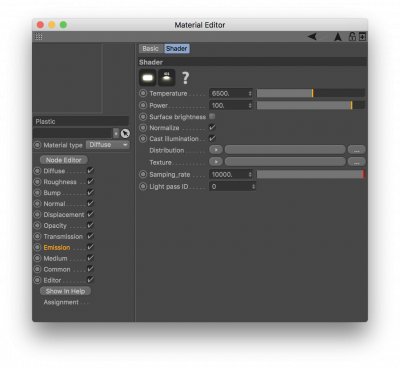This screenshot has height=368, width=400.
Task: Click the Temperature animation dot
Action: (x=143, y=93)
